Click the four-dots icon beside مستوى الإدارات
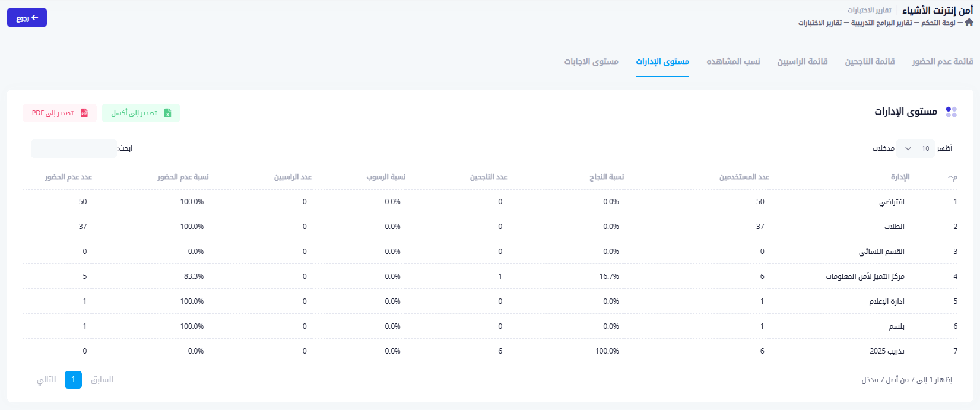The width and height of the screenshot is (980, 410). point(951,112)
